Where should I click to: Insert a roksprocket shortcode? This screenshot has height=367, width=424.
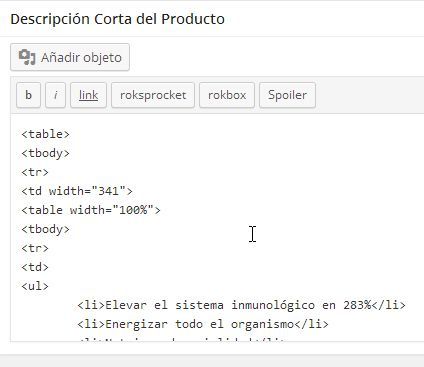(153, 95)
